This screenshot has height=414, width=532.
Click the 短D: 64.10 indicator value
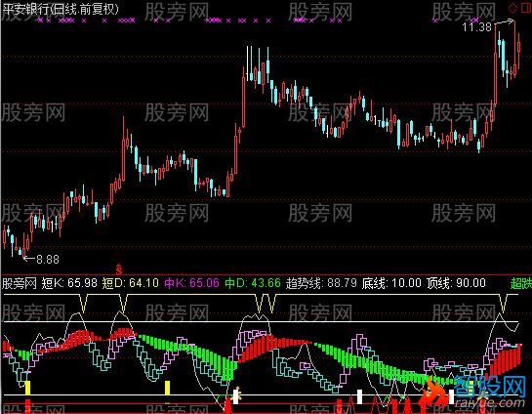(130, 283)
